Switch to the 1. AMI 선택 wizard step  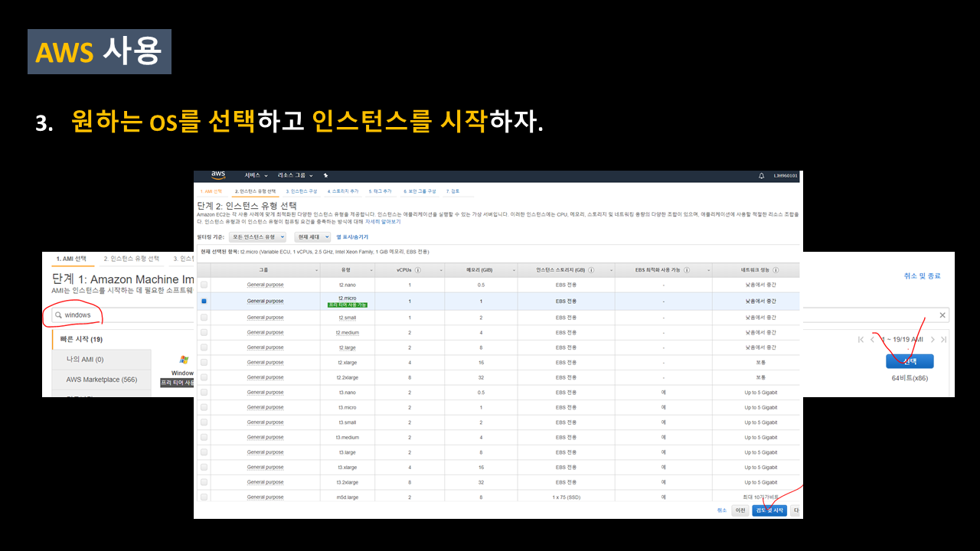click(x=211, y=191)
